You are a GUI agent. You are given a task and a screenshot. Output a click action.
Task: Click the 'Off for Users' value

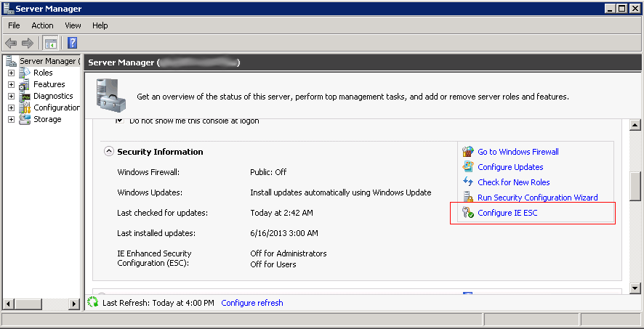(x=273, y=264)
